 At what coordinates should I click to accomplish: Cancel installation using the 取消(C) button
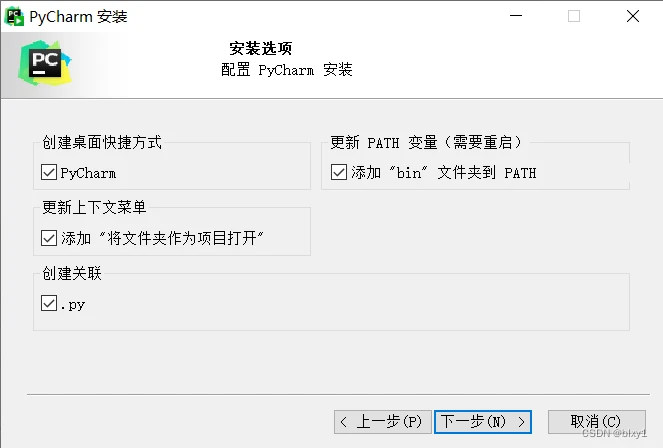[597, 421]
